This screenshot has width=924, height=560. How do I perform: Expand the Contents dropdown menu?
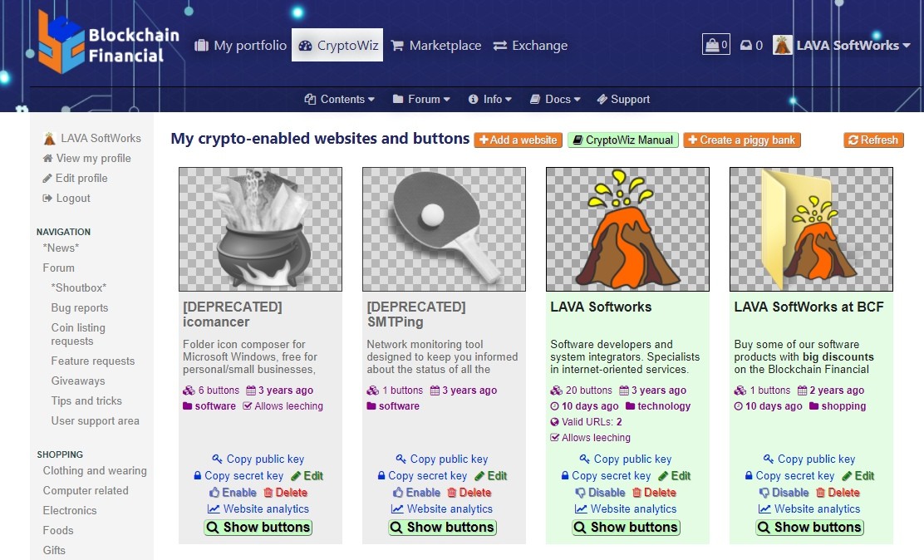point(339,99)
